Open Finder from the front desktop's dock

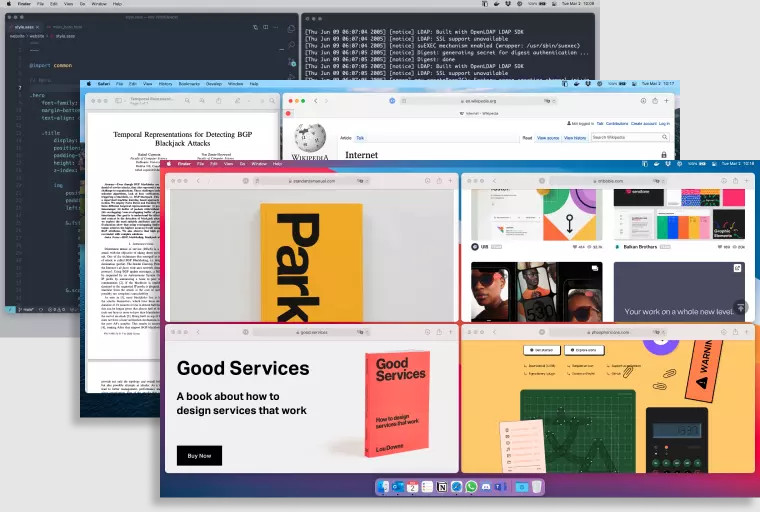pyautogui.click(x=383, y=487)
